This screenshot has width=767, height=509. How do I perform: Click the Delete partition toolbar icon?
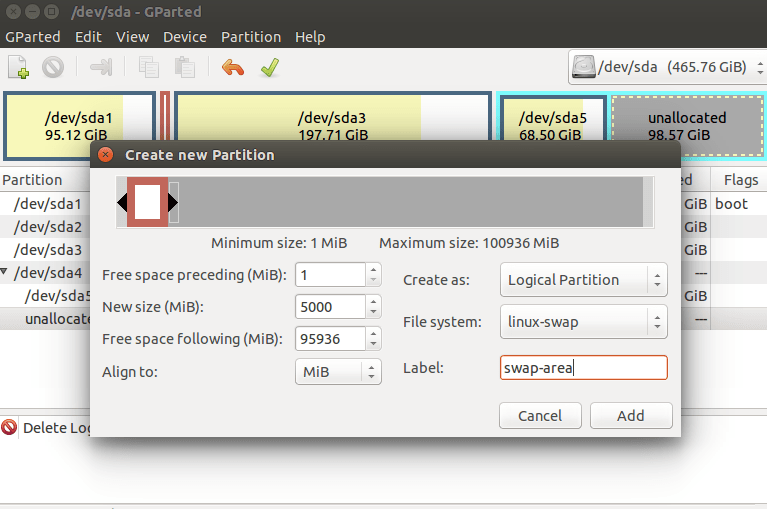53,67
